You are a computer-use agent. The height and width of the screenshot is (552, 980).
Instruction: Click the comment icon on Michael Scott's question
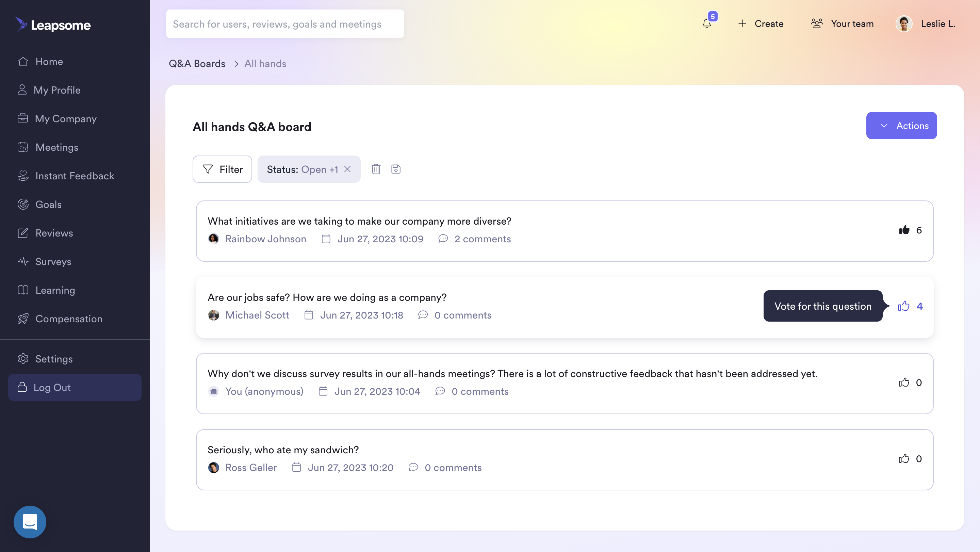423,315
